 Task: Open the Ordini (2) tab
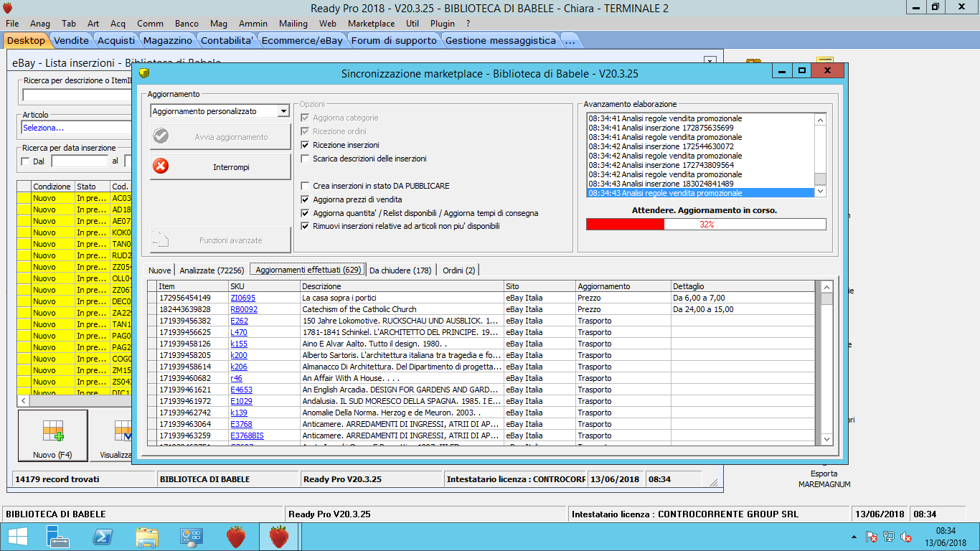pos(458,270)
